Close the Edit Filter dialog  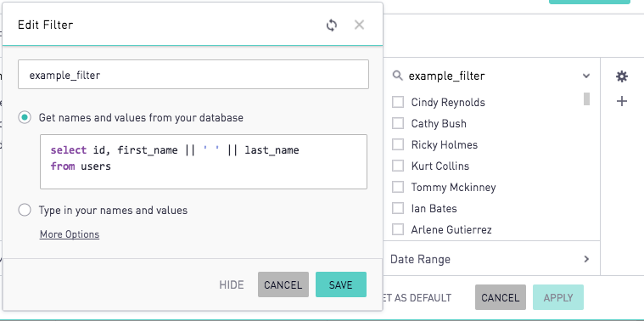point(359,25)
